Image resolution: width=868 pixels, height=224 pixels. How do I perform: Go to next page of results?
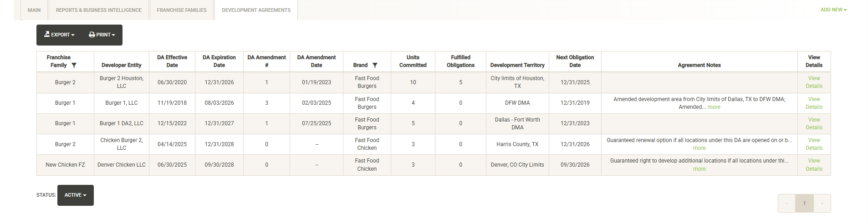(822, 204)
